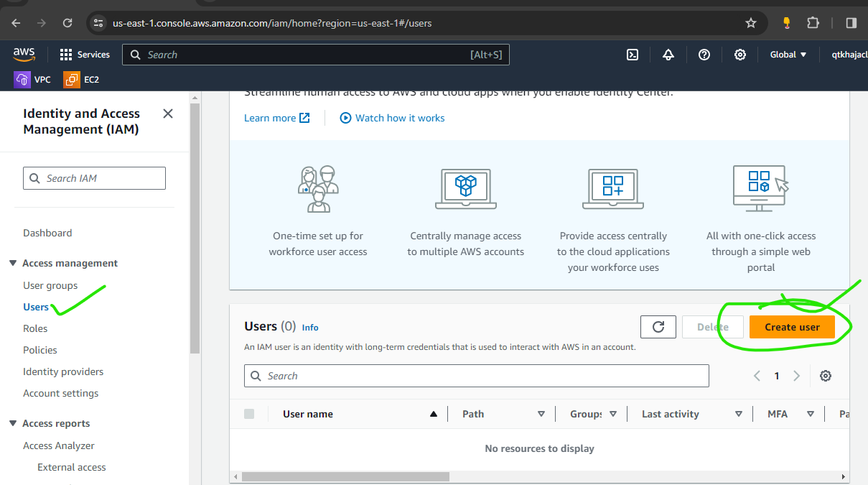Open the Global region dropdown
The image size is (868, 485).
coord(788,55)
